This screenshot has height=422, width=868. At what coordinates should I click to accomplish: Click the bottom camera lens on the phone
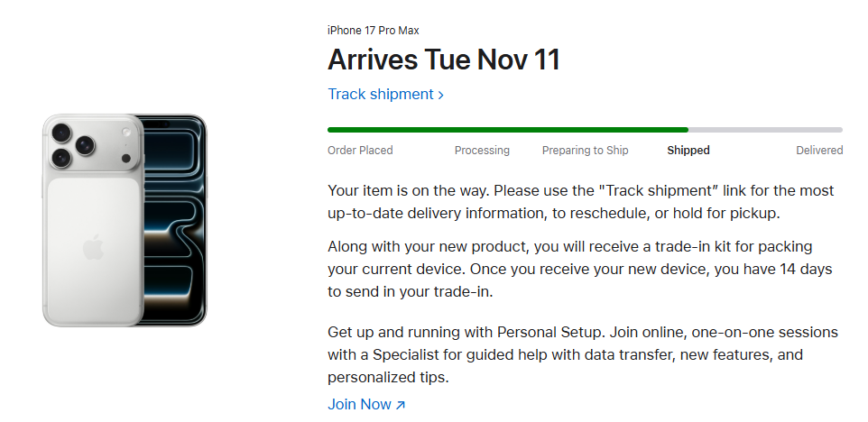tap(60, 158)
